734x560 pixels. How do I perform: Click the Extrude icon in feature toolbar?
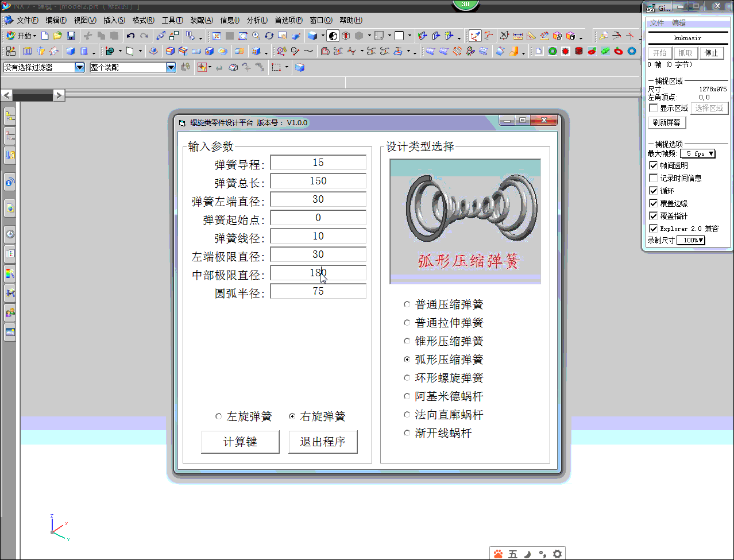tap(27, 51)
